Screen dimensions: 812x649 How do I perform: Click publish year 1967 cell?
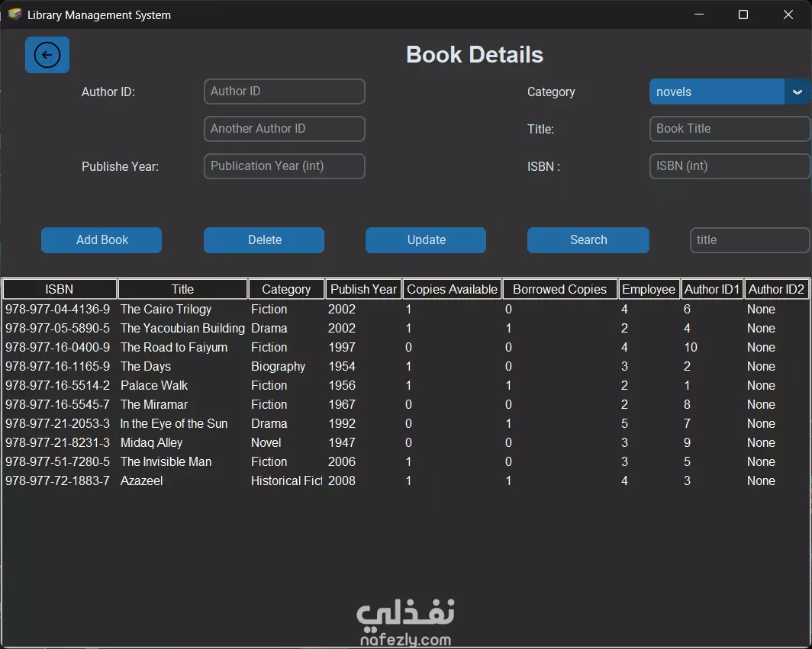coord(342,405)
